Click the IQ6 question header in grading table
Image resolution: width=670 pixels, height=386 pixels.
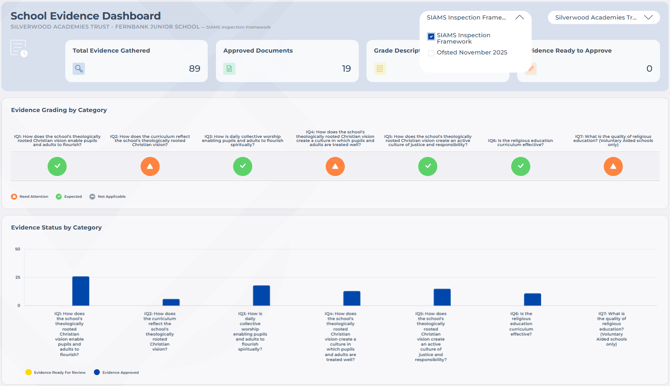520,142
